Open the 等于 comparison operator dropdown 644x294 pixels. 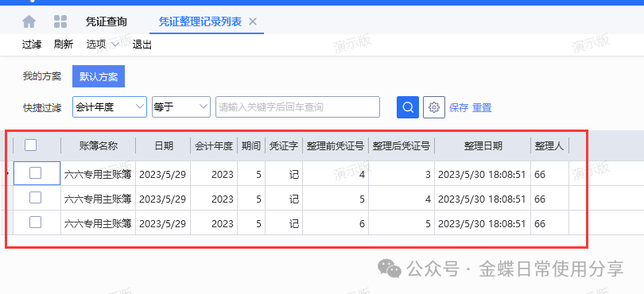[181, 107]
